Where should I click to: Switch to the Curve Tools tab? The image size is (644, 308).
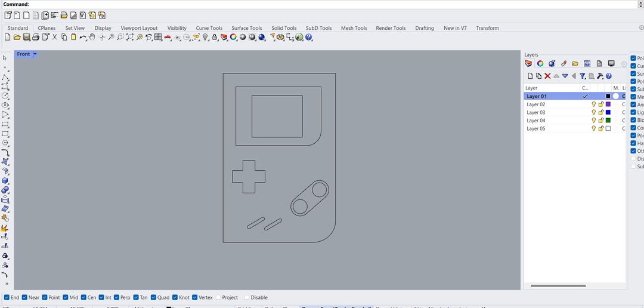pyautogui.click(x=209, y=28)
